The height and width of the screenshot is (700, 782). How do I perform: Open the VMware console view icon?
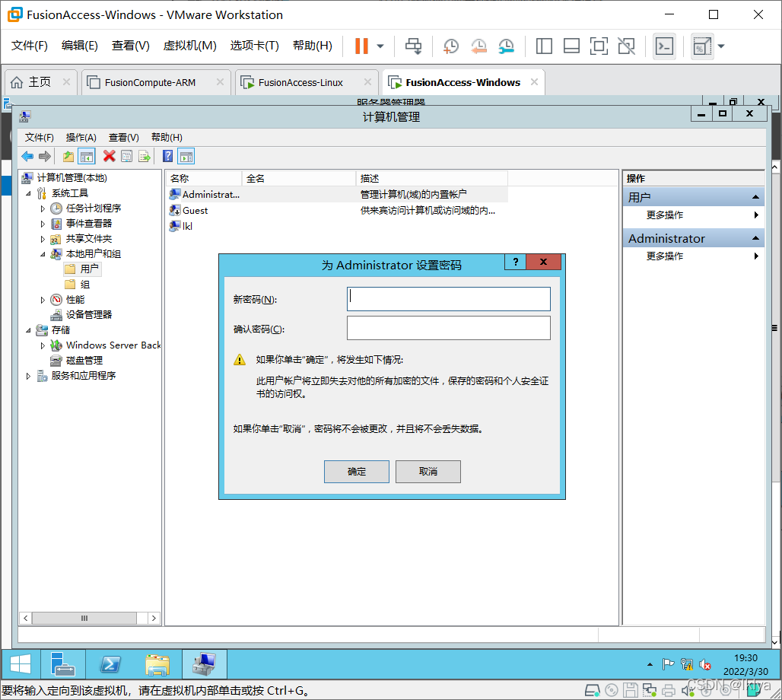pos(664,46)
